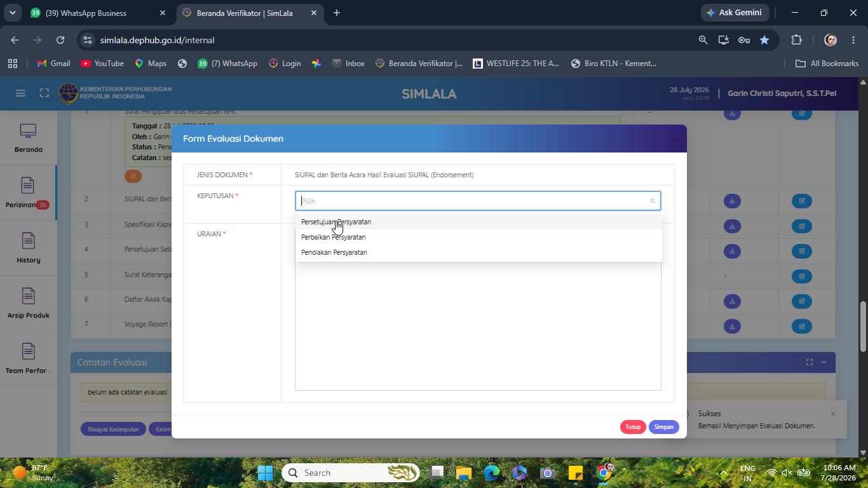Edit evaluation for row 4
This screenshot has height=488, width=868.
coord(802,251)
